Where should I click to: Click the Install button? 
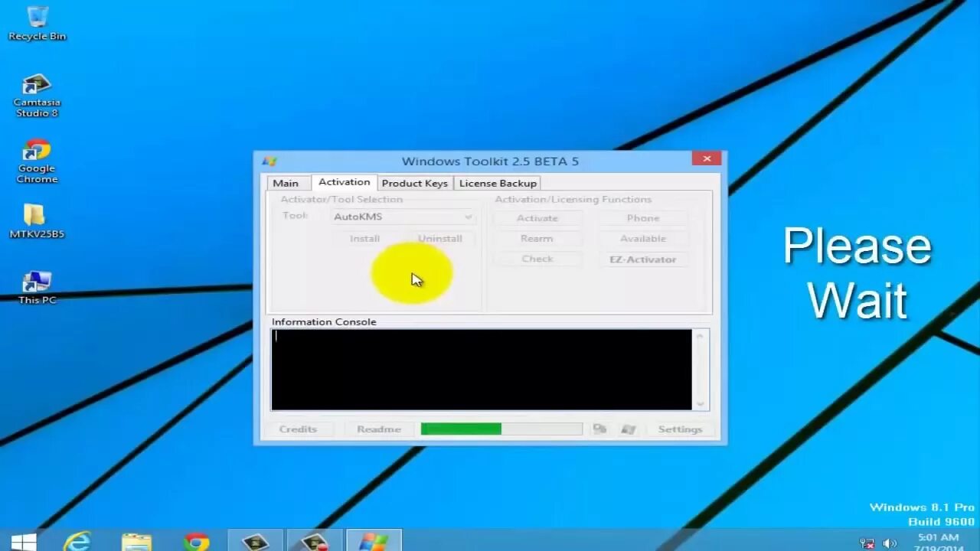click(x=364, y=239)
